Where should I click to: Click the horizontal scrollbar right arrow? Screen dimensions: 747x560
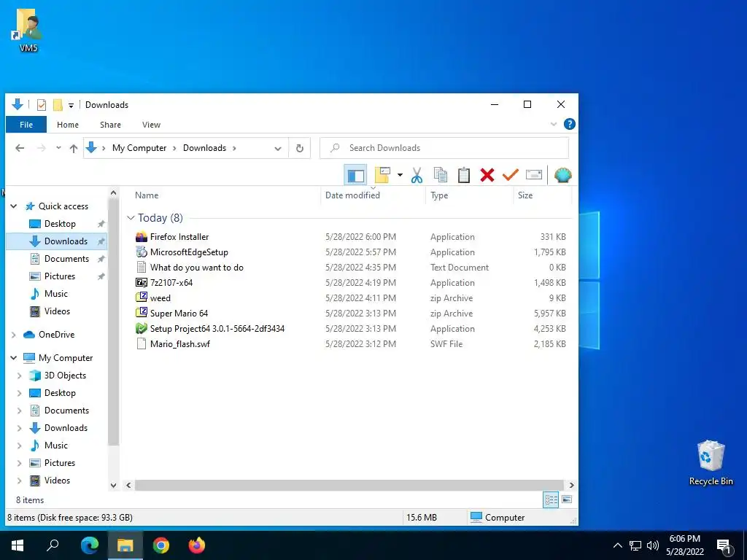click(x=571, y=485)
